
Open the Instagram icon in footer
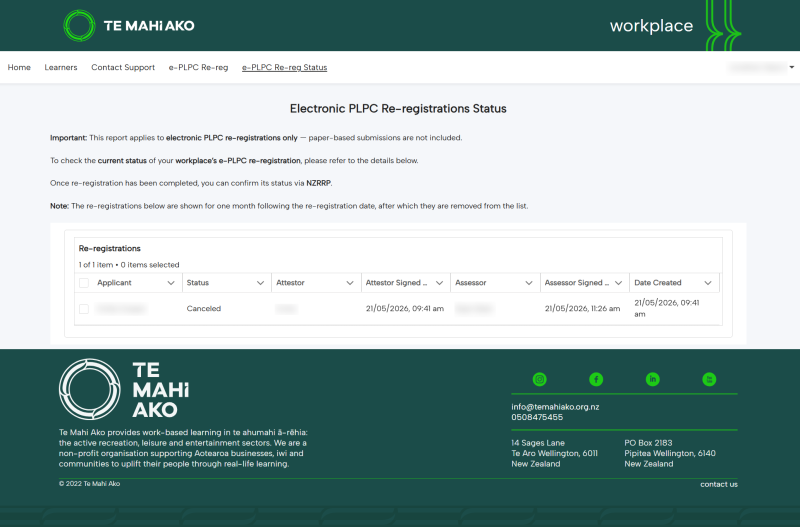[x=539, y=379]
